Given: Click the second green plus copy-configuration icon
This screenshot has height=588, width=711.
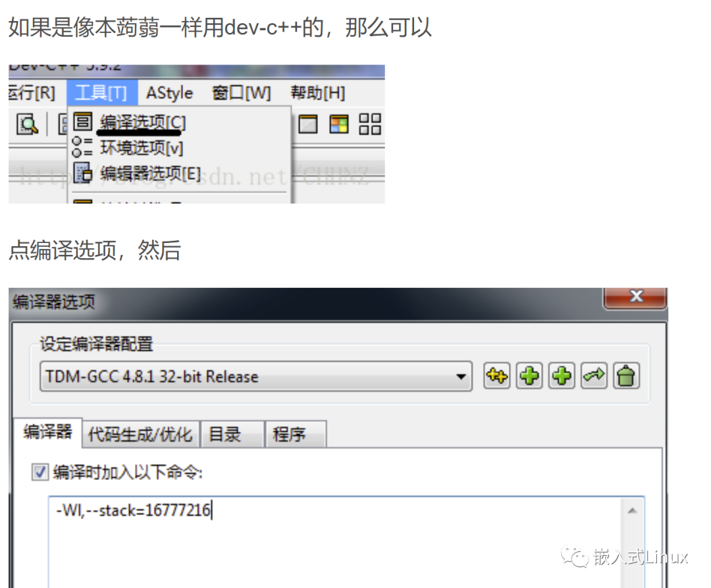Looking at the screenshot, I should click(x=562, y=376).
